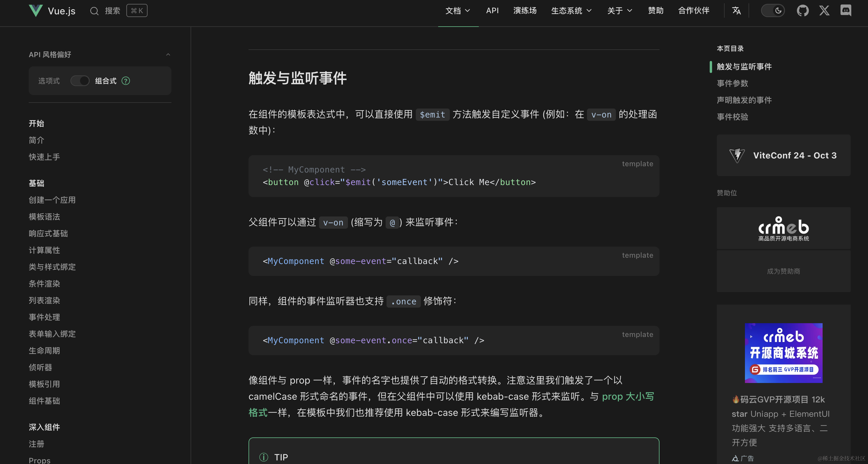868x464 pixels.
Task: Open the crmeb 开源商城系统 ad thumbnail
Action: (783, 353)
